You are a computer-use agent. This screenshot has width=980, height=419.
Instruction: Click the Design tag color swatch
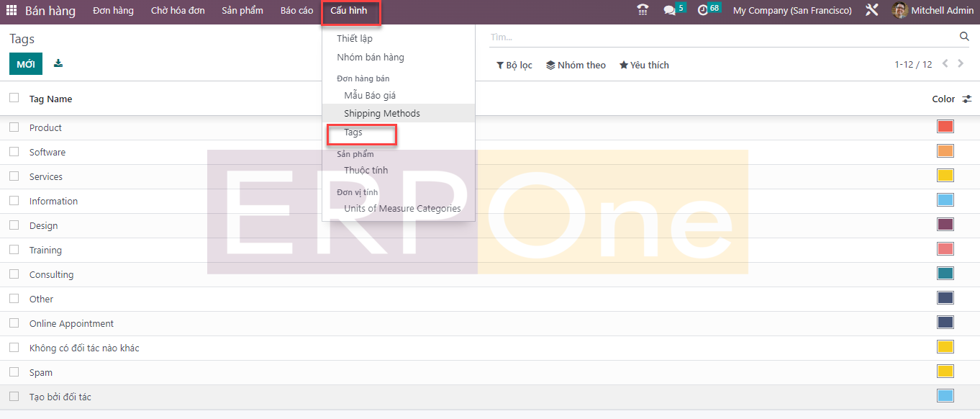pyautogui.click(x=945, y=225)
